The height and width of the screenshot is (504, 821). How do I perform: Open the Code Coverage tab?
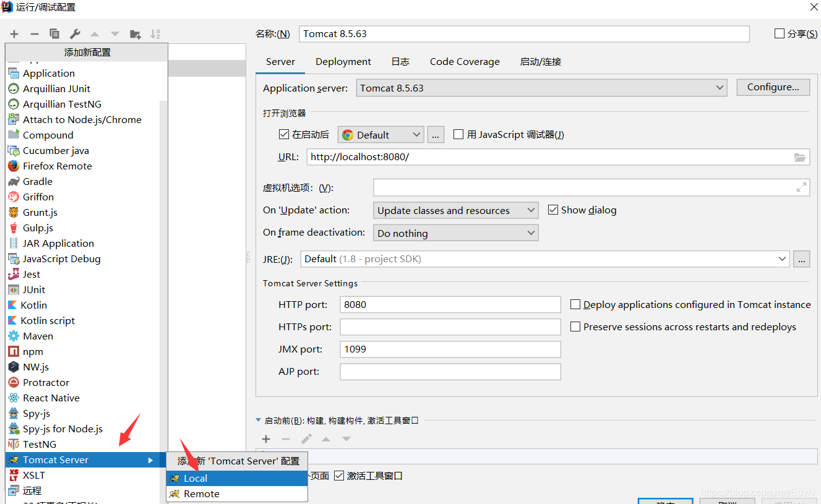pos(465,62)
